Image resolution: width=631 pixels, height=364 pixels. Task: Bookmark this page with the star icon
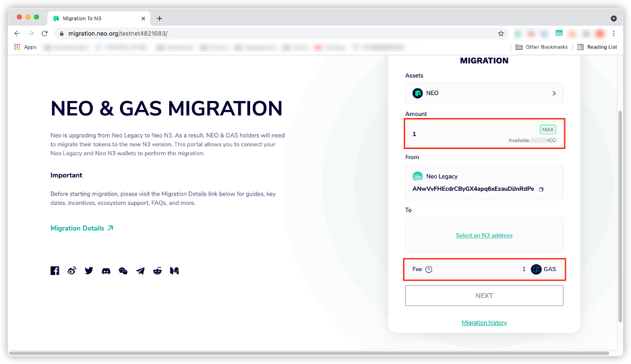(x=501, y=33)
